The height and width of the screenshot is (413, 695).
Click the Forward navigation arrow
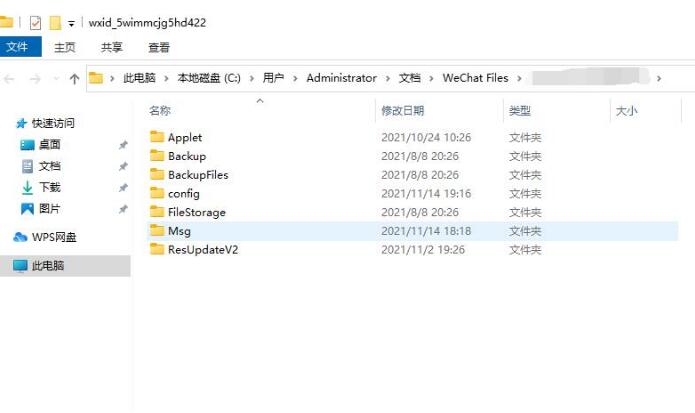(35, 79)
